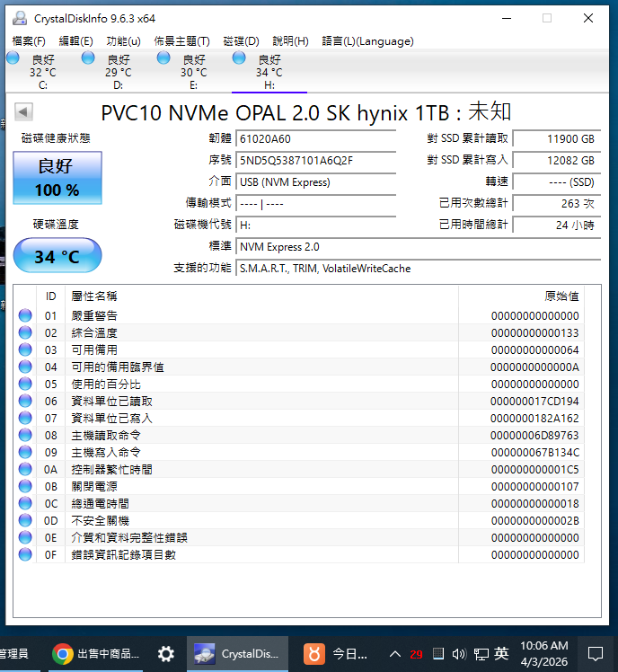Click serial number field 5ND5Q5387101A6Q2F
The height and width of the screenshot is (672, 618).
[316, 160]
